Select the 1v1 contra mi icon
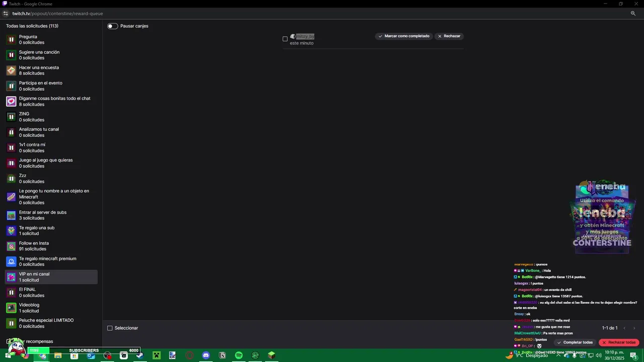 (x=11, y=148)
